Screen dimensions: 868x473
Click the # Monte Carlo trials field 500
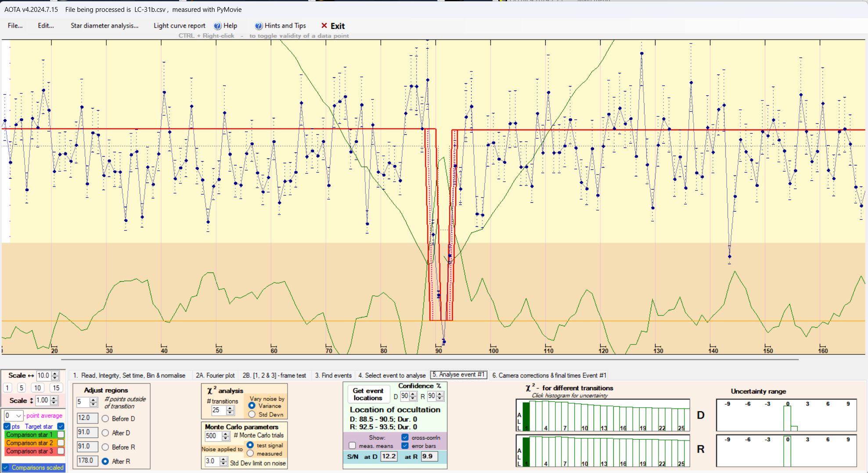point(214,436)
